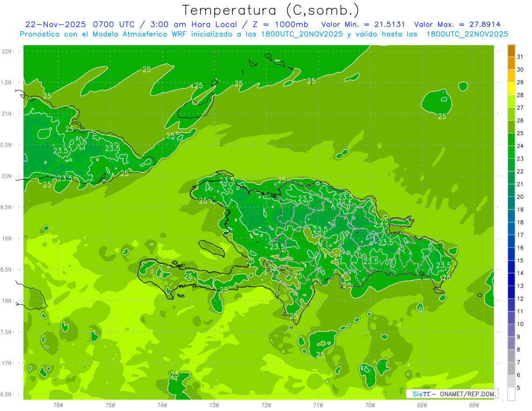Click the 'Temperatura (C,somb.)' chart title
This screenshot has height=411, width=532.
click(x=270, y=10)
